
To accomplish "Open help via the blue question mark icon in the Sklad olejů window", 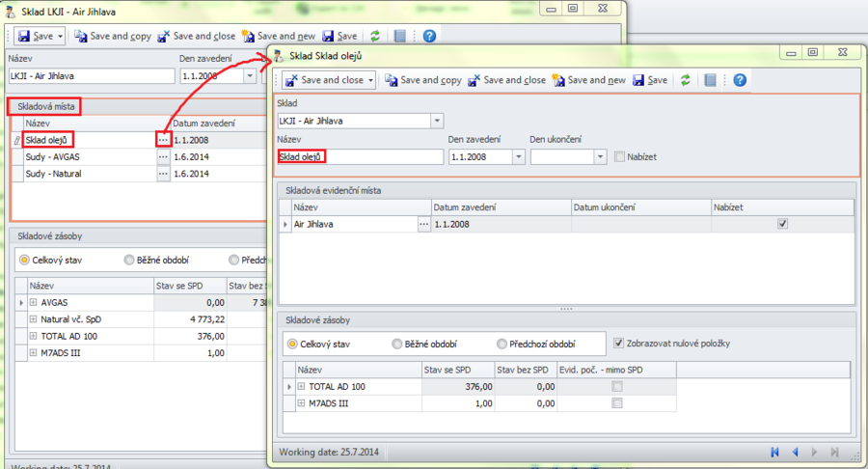I will (740, 80).
